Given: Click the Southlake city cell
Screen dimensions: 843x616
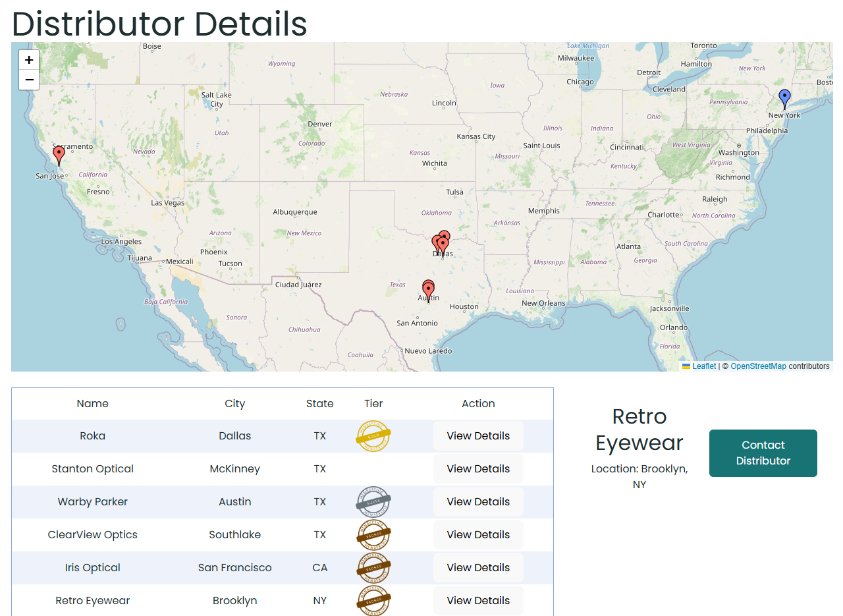Looking at the screenshot, I should 235,535.
